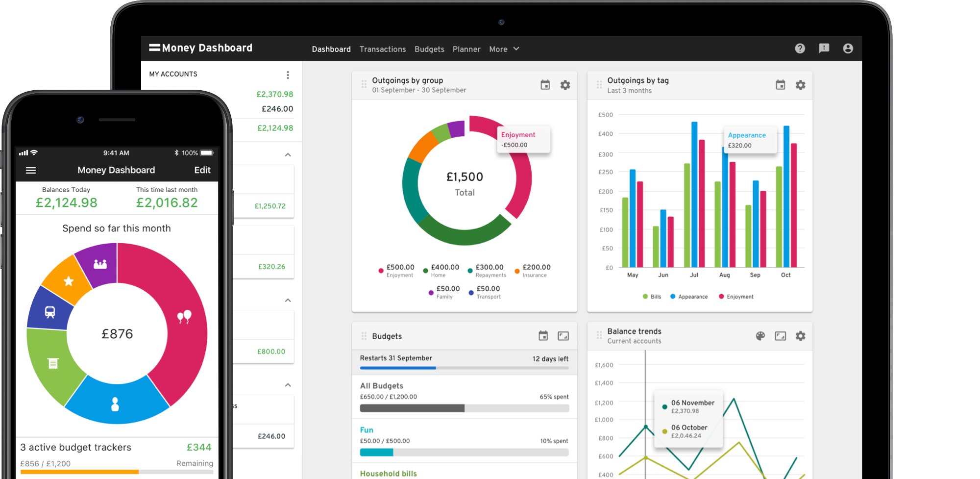Viewport: 980px width, 479px height.
Task: Open calendar for Outgoings by tag
Action: [781, 85]
